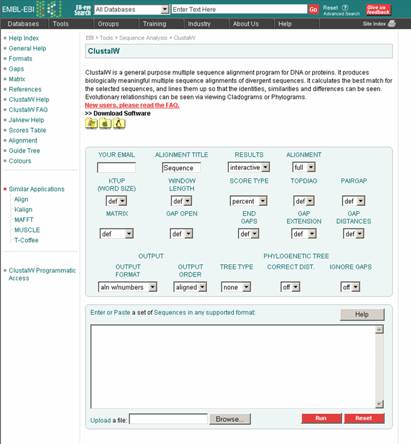Open the Guide Tree sidebar link

(24, 151)
